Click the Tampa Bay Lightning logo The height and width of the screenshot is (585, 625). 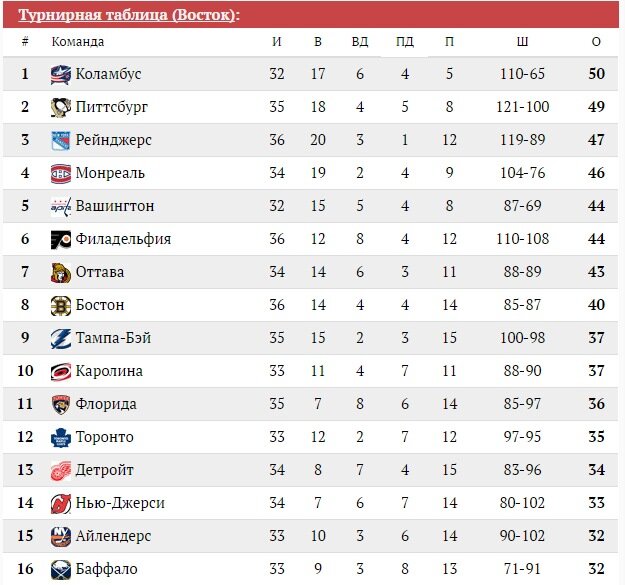[61, 339]
